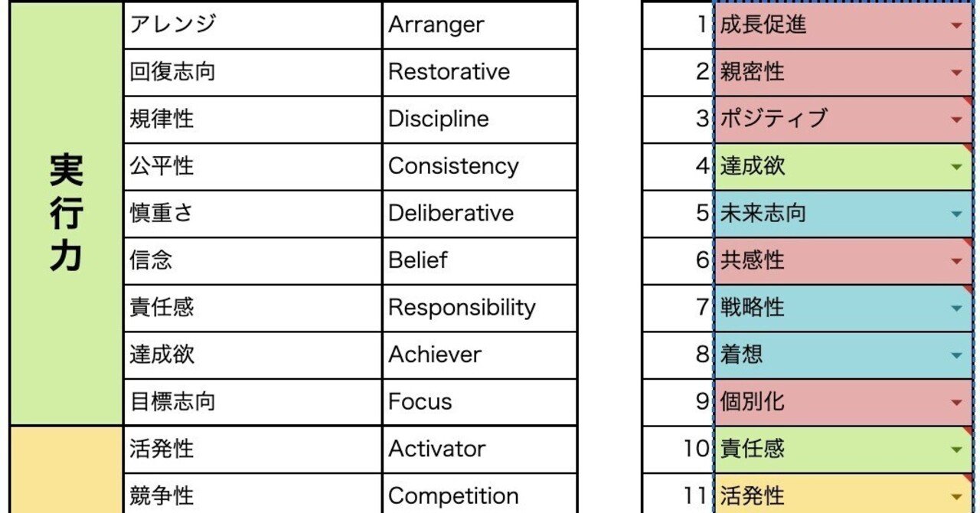Open dropdown arrow for 共感性
The image size is (980, 513).
pyautogui.click(x=955, y=261)
